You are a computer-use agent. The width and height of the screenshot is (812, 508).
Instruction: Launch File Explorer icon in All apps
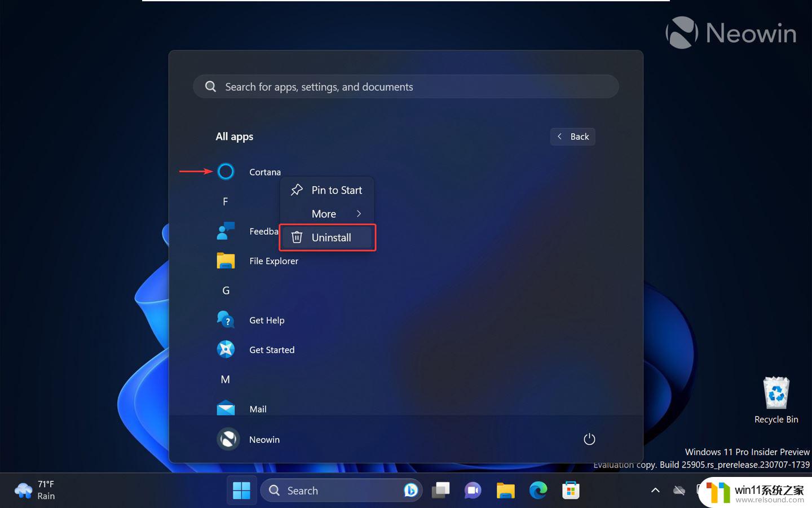click(226, 261)
